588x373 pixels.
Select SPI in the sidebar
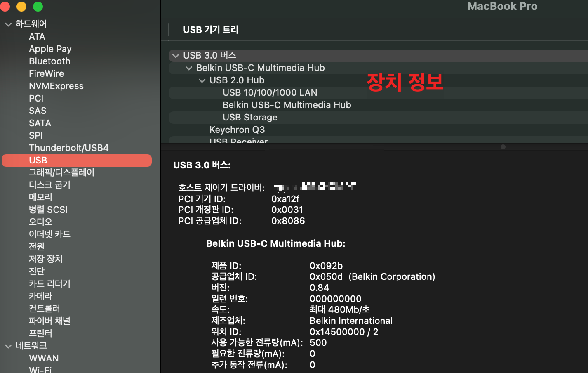pos(36,136)
